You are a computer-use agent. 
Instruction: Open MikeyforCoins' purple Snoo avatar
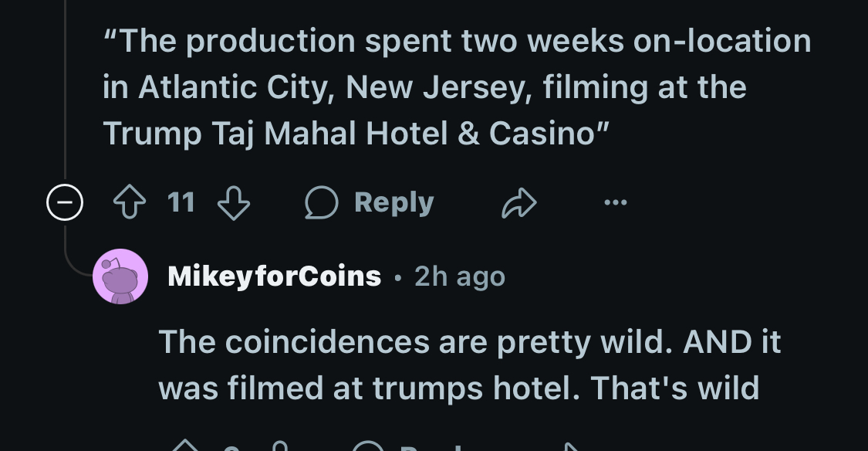(x=120, y=276)
